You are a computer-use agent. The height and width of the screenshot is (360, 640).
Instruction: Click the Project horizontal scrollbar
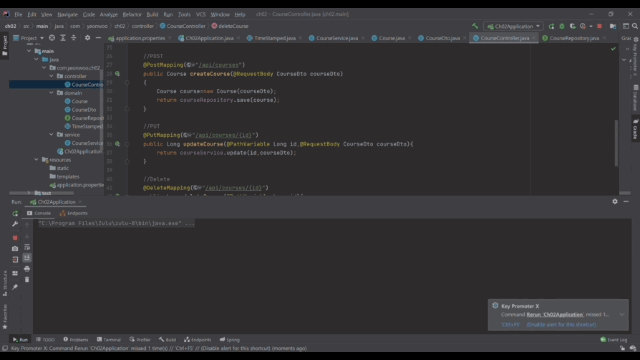[42, 193]
